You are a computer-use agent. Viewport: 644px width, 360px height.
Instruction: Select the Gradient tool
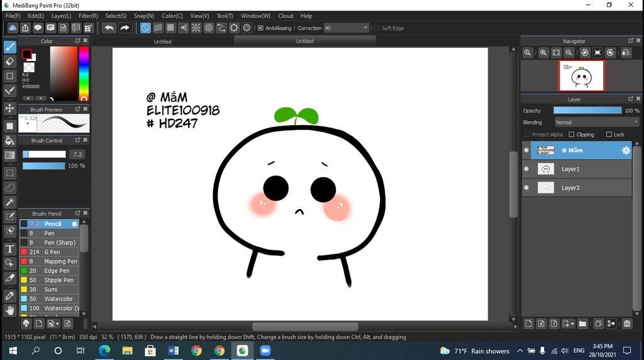click(10, 155)
